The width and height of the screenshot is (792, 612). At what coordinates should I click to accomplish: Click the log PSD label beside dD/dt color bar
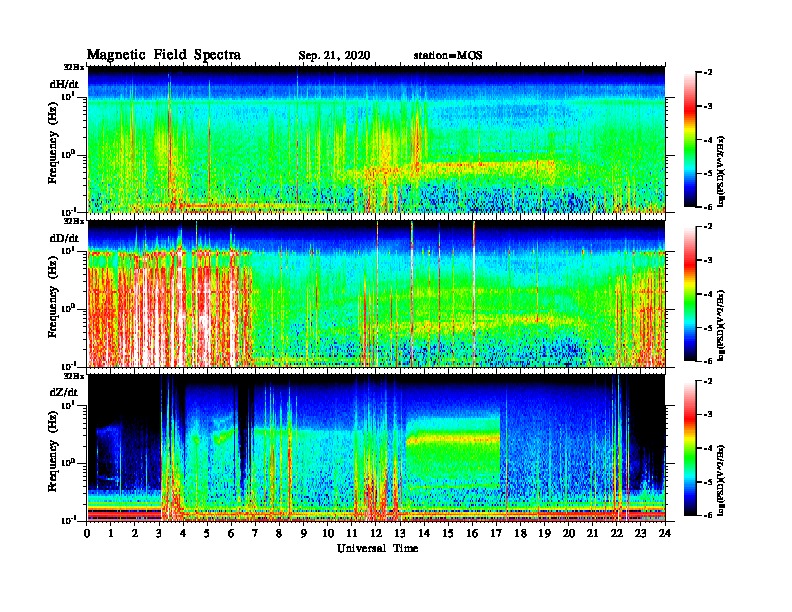(x=721, y=325)
